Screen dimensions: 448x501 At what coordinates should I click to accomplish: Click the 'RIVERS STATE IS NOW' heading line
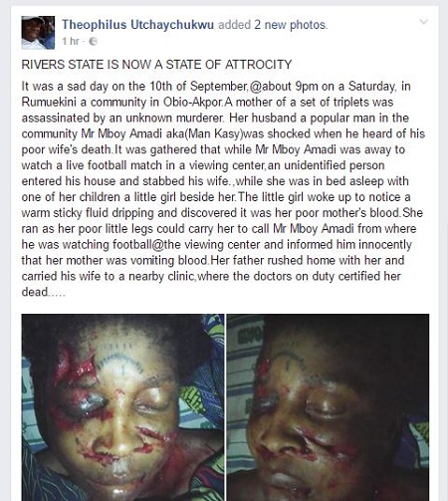click(156, 65)
